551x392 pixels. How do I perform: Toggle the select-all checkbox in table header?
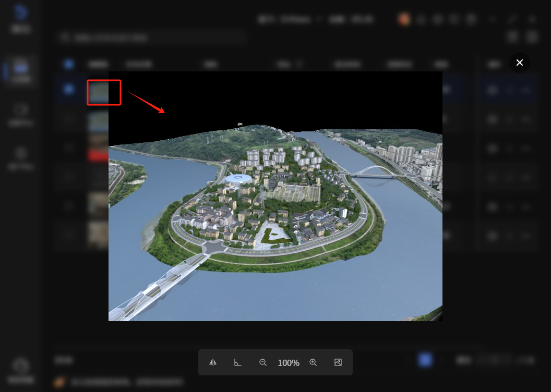pos(69,64)
